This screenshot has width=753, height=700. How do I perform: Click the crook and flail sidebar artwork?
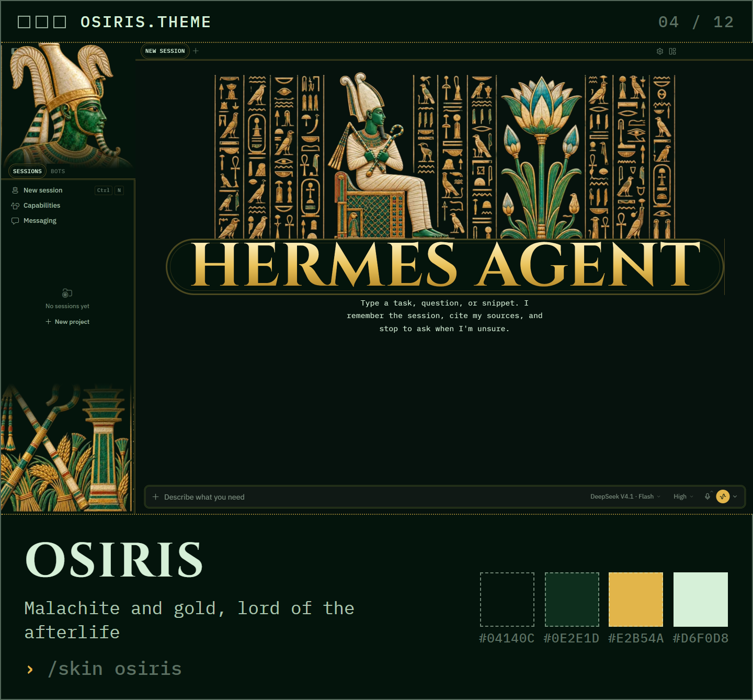(x=67, y=448)
